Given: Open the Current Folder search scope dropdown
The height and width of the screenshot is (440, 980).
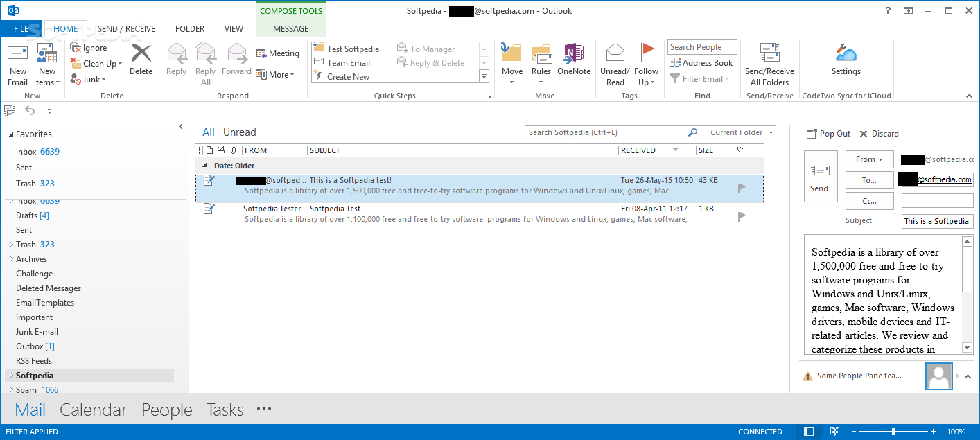Looking at the screenshot, I should pyautogui.click(x=740, y=132).
